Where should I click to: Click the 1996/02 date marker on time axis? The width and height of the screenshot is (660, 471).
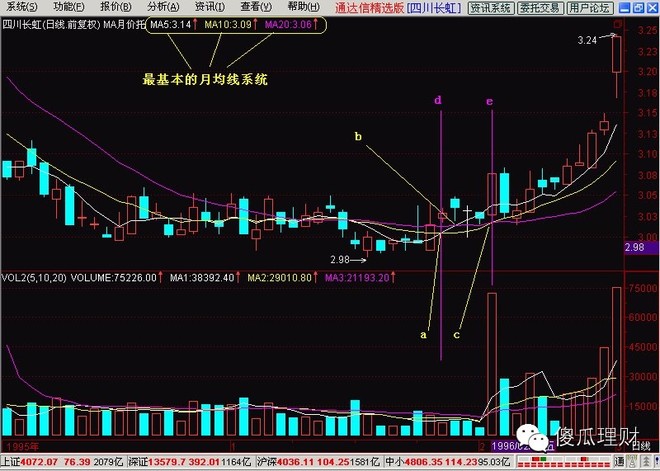507,445
